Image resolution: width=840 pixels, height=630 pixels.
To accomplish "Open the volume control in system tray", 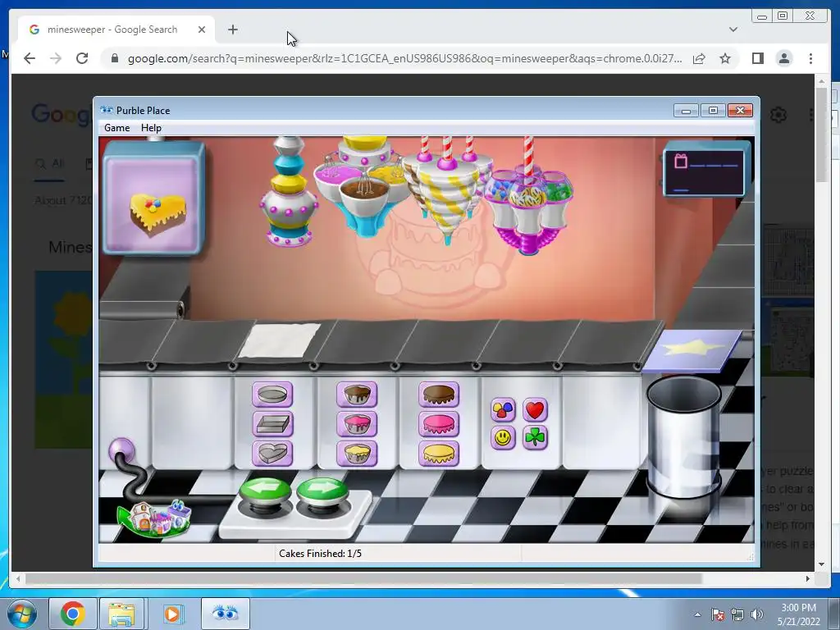I will pyautogui.click(x=757, y=614).
